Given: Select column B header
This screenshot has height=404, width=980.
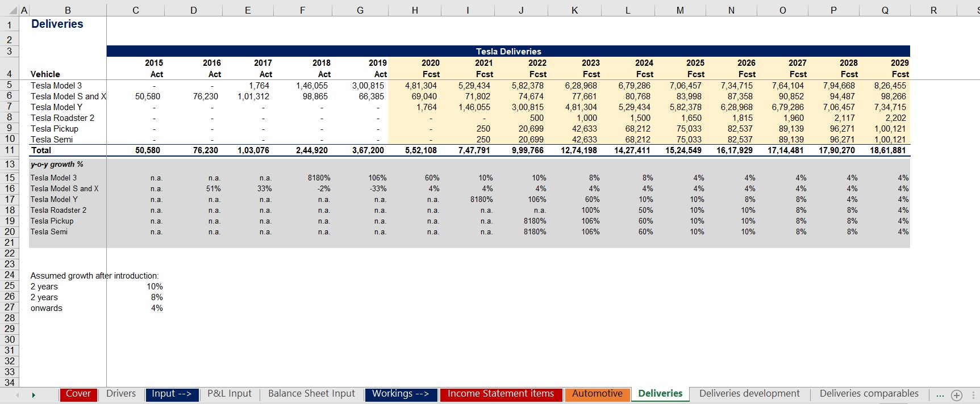Looking at the screenshot, I should 68,10.
